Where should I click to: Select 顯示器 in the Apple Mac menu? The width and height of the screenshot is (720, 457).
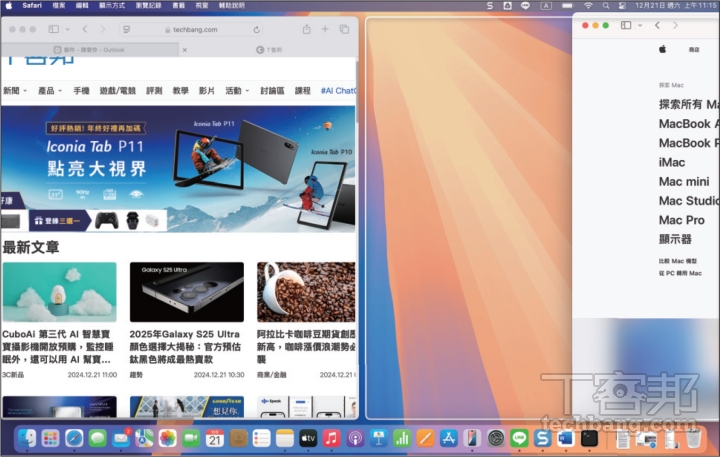tap(675, 239)
